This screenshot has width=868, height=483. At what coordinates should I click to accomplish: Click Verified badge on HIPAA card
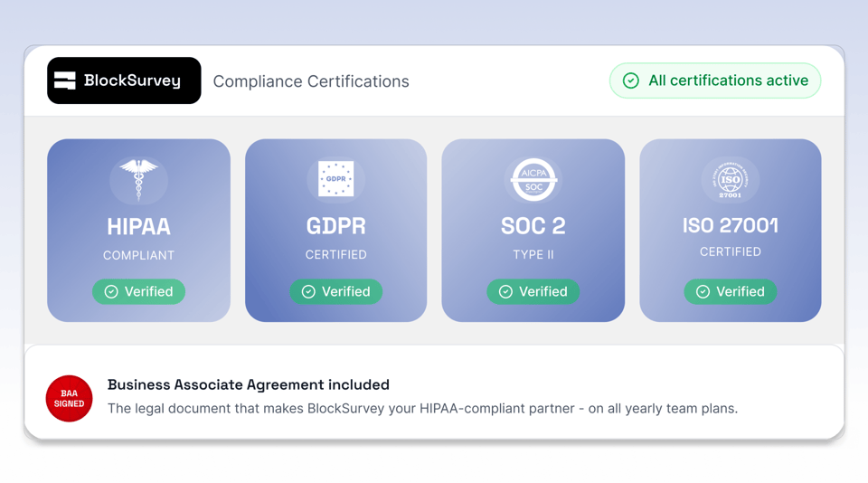[x=138, y=291]
